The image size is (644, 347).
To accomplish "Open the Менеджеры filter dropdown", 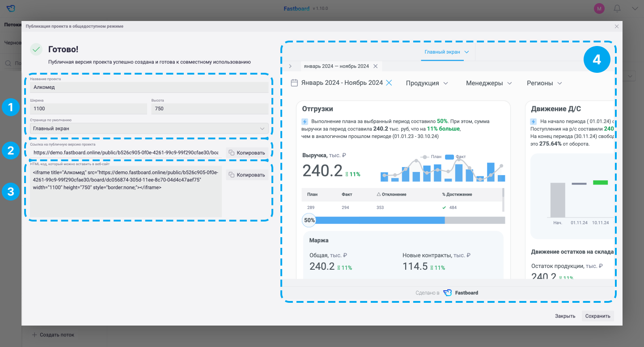I will pos(489,83).
